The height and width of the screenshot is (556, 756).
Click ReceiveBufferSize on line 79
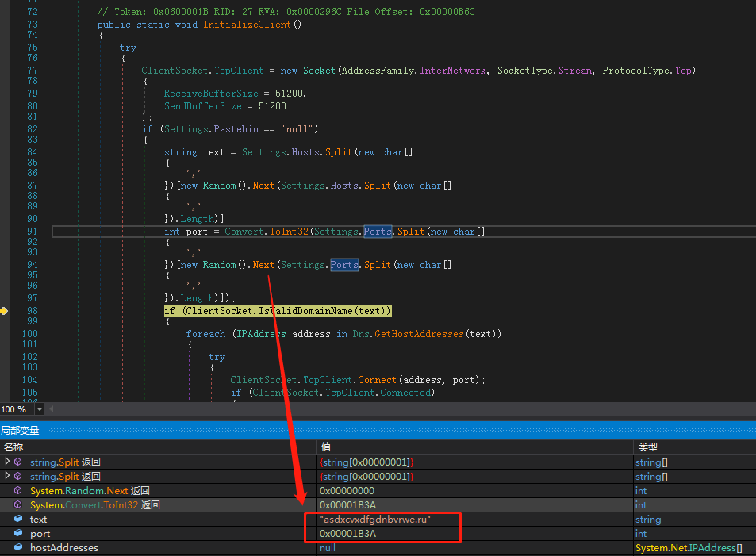pos(211,94)
